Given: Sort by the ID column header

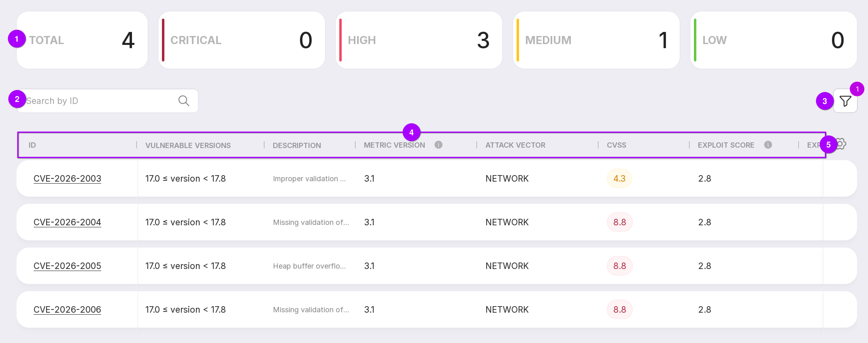Looking at the screenshot, I should pyautogui.click(x=32, y=145).
